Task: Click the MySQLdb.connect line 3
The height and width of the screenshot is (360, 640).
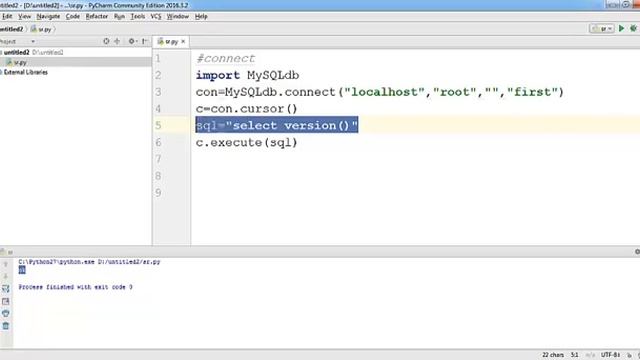Action: (x=380, y=92)
